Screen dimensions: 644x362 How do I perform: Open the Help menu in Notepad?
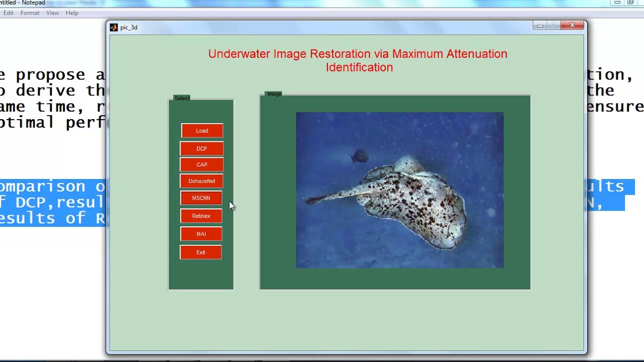(72, 13)
